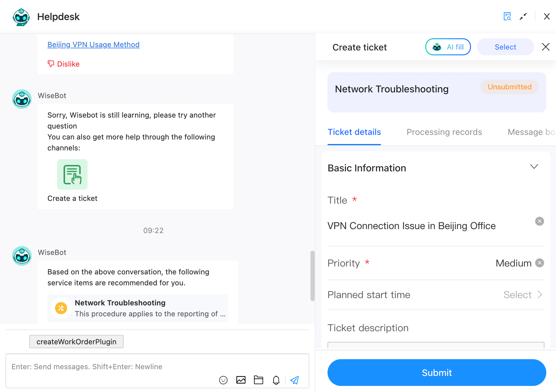Collapse the Basic Information section
This screenshot has width=556, height=392.
[x=534, y=167]
